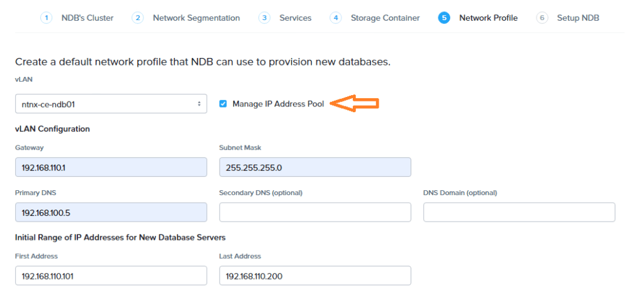Go to NDB's Cluster step

tap(87, 18)
